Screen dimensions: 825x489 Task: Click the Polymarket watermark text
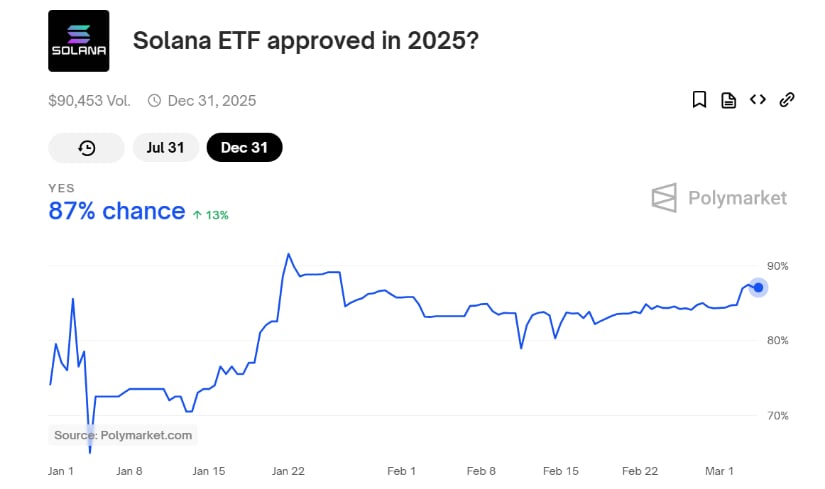tap(737, 198)
